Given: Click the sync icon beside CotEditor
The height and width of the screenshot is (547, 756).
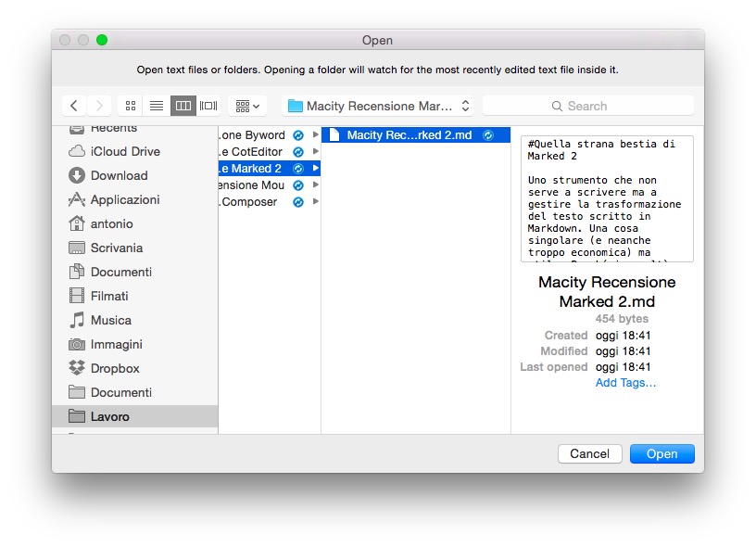Looking at the screenshot, I should (298, 152).
